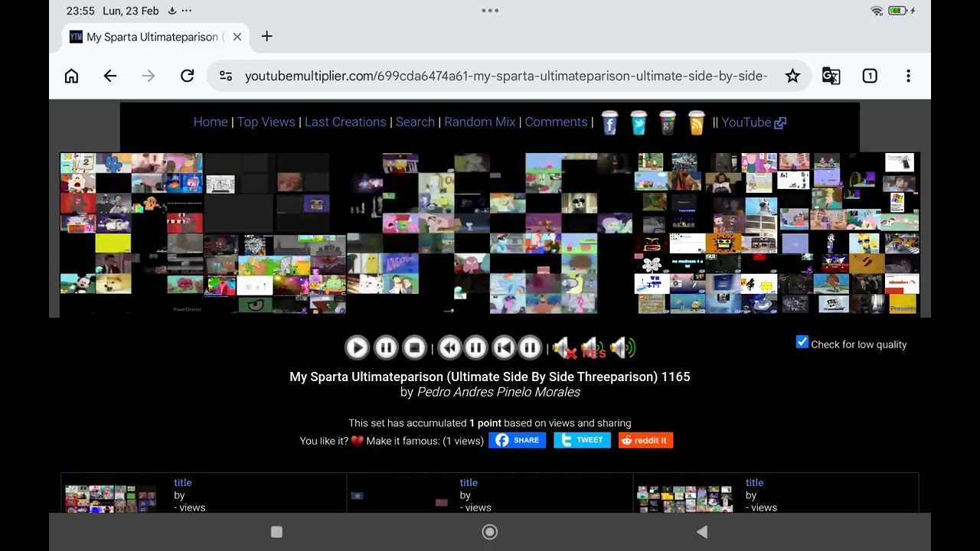Go to the Home link

(211, 122)
